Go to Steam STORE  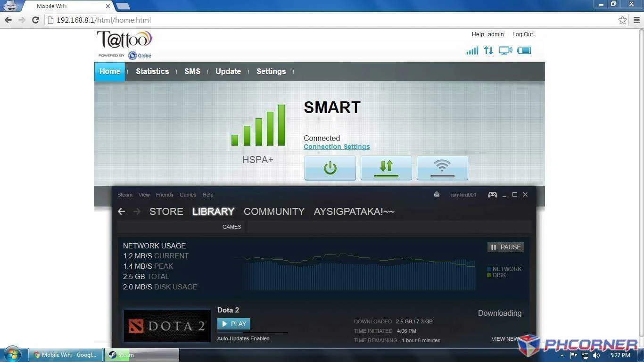pos(166,212)
